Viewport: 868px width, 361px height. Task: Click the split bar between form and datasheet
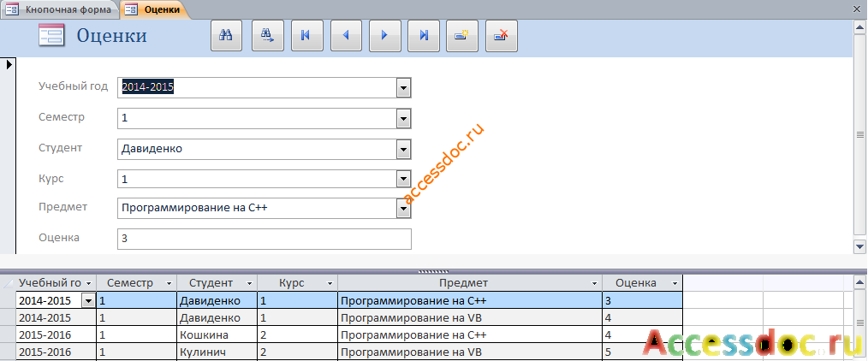(433, 271)
